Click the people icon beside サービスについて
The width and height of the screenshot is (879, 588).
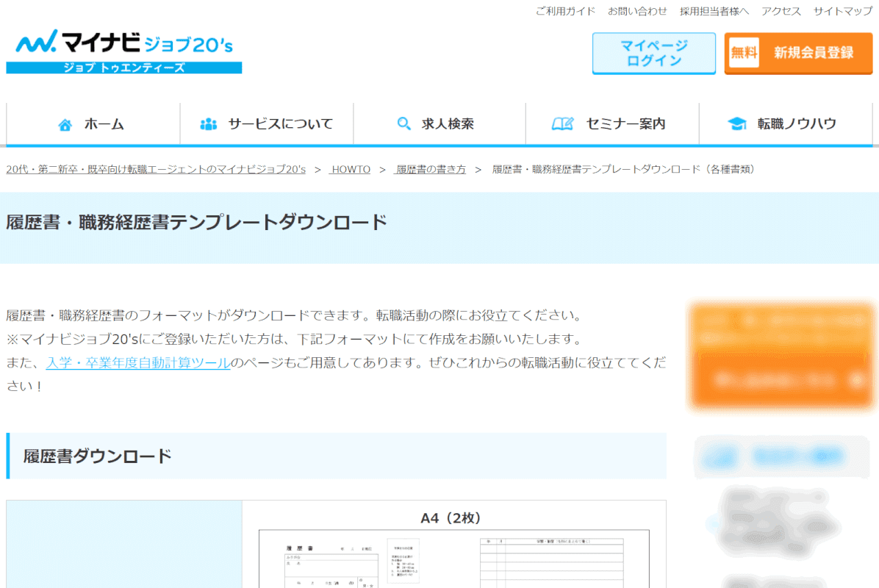(209, 124)
